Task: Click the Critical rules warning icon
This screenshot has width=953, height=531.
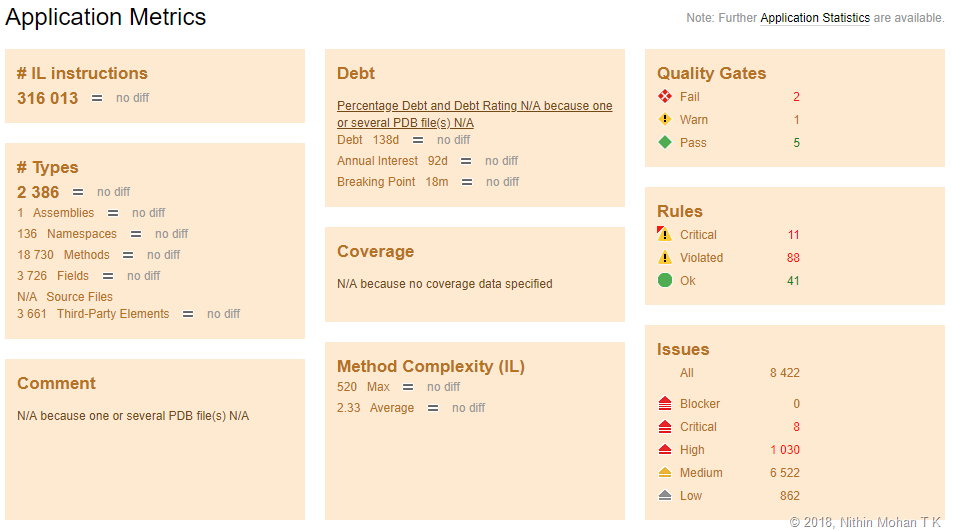Action: coord(665,235)
